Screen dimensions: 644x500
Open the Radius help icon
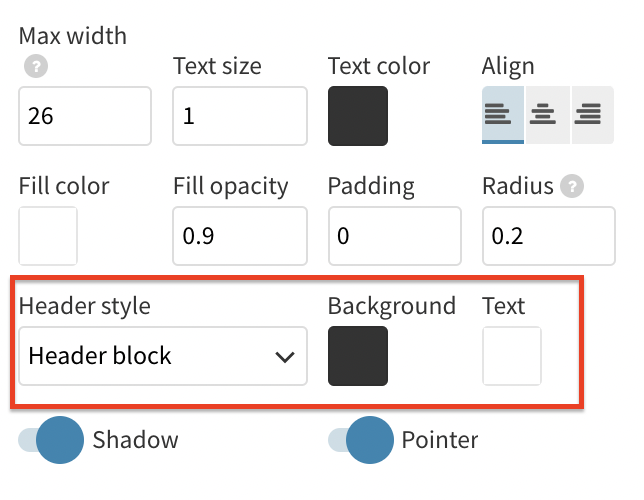point(572,186)
